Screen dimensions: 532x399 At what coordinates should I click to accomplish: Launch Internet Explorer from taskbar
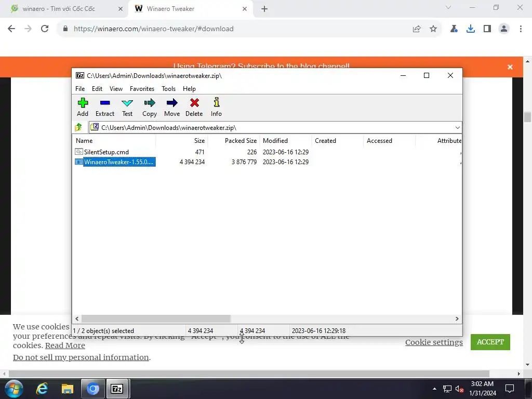click(42, 389)
